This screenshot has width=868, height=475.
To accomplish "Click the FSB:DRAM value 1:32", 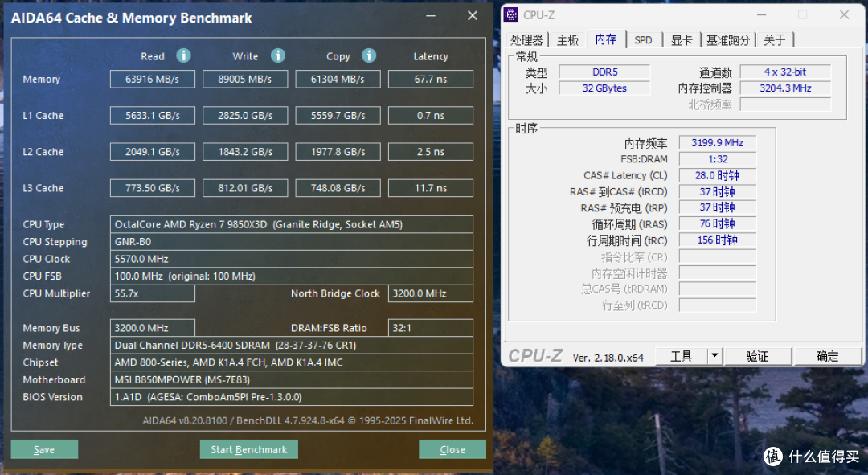I will [718, 159].
